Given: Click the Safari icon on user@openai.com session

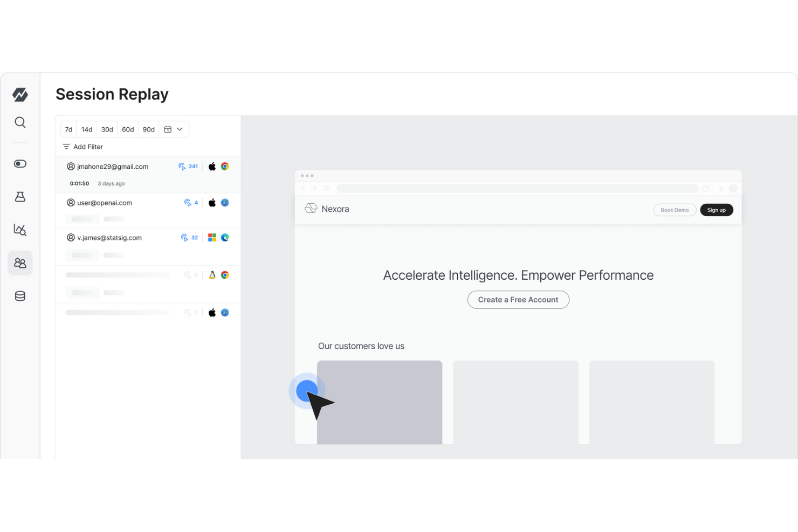Looking at the screenshot, I should point(225,203).
